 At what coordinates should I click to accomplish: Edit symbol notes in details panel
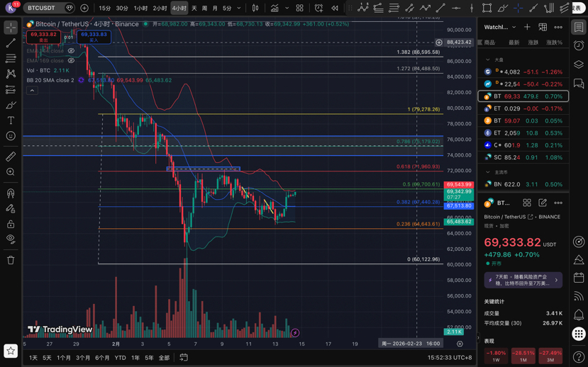[543, 203]
